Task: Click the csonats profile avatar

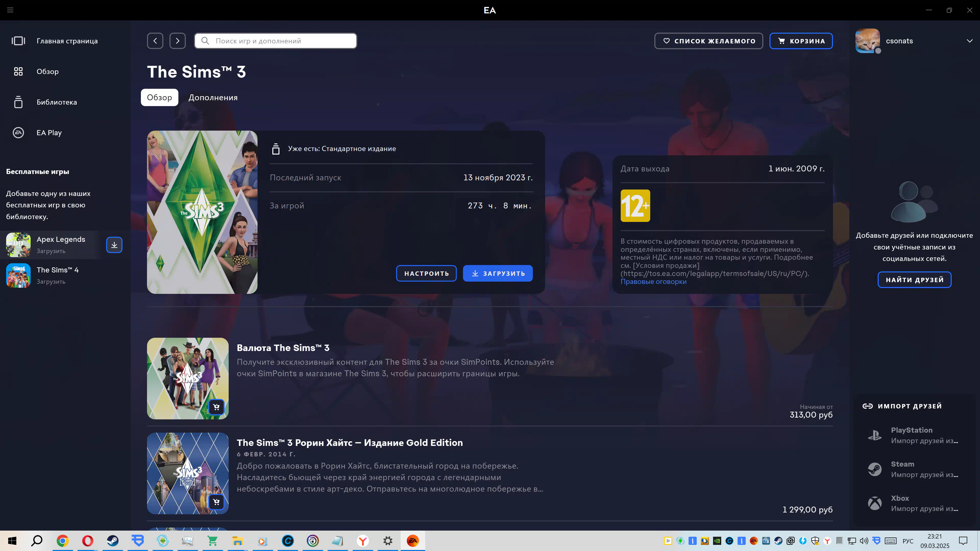Action: 868,41
